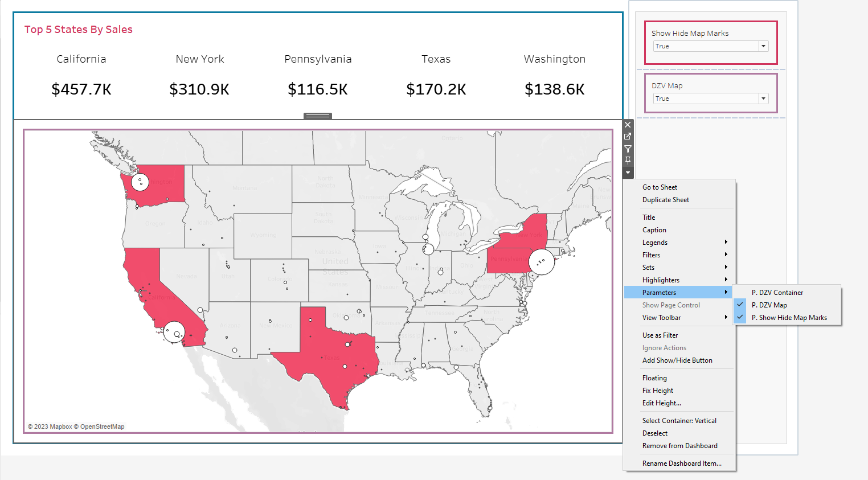This screenshot has height=480, width=868.
Task: Click the Remove from Dashboard X icon
Action: coord(628,125)
